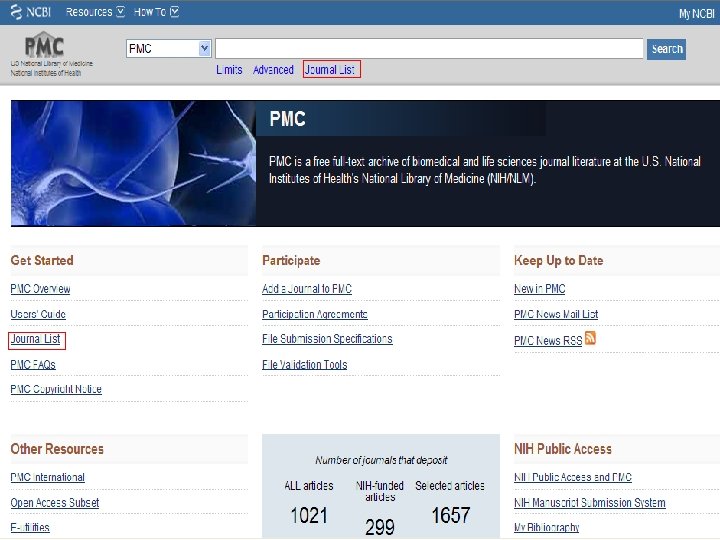Open the Resources dropdown menu

tap(95, 12)
